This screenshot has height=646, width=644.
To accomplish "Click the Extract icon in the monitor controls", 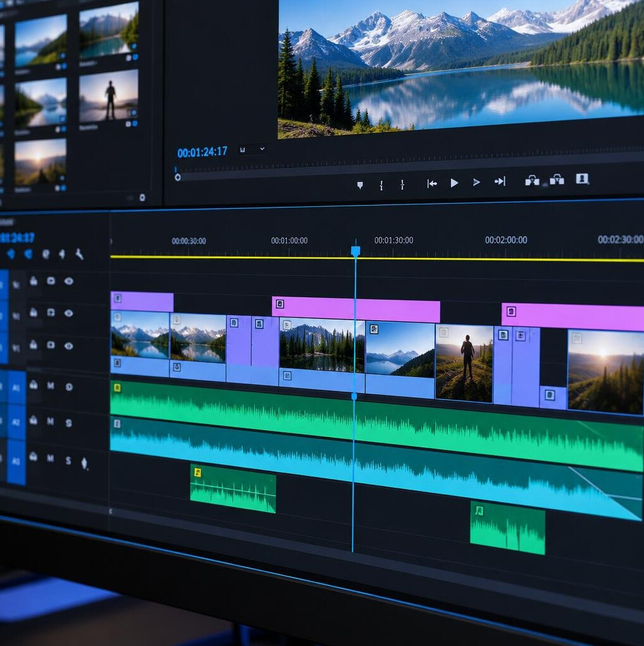I will point(557,180).
